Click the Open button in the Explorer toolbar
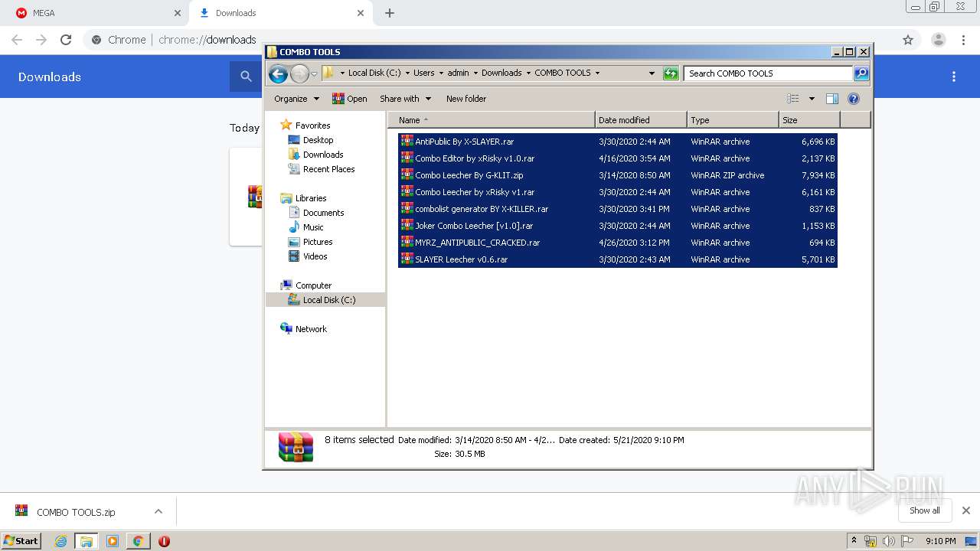The height and width of the screenshot is (551, 980). click(x=350, y=99)
